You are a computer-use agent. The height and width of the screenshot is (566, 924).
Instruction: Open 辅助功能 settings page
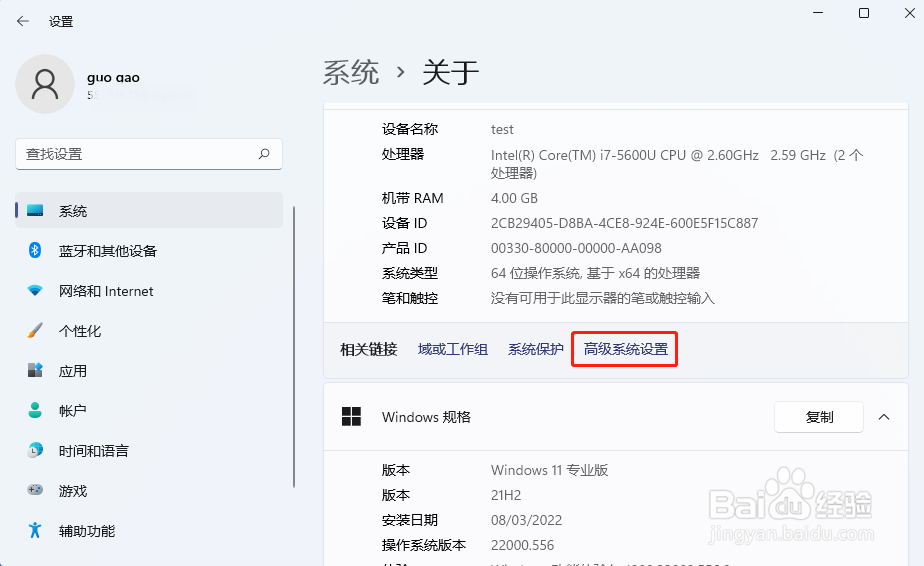pyautogui.click(x=149, y=531)
